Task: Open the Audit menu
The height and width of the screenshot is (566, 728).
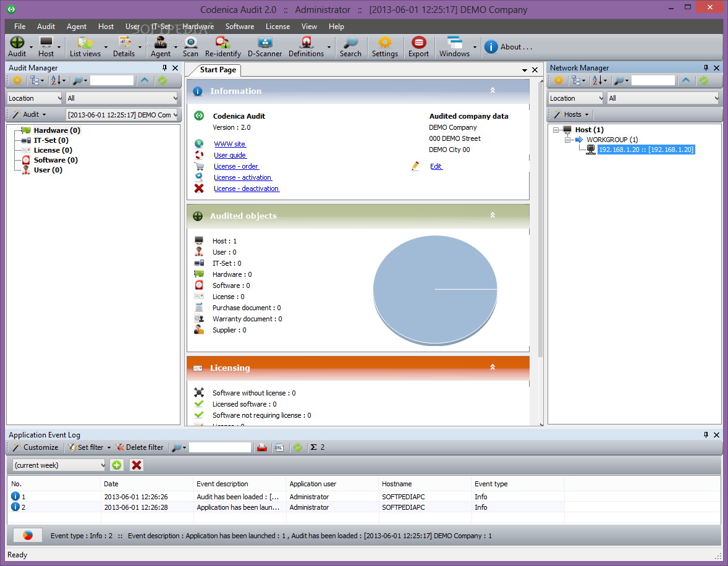Action: click(x=46, y=27)
